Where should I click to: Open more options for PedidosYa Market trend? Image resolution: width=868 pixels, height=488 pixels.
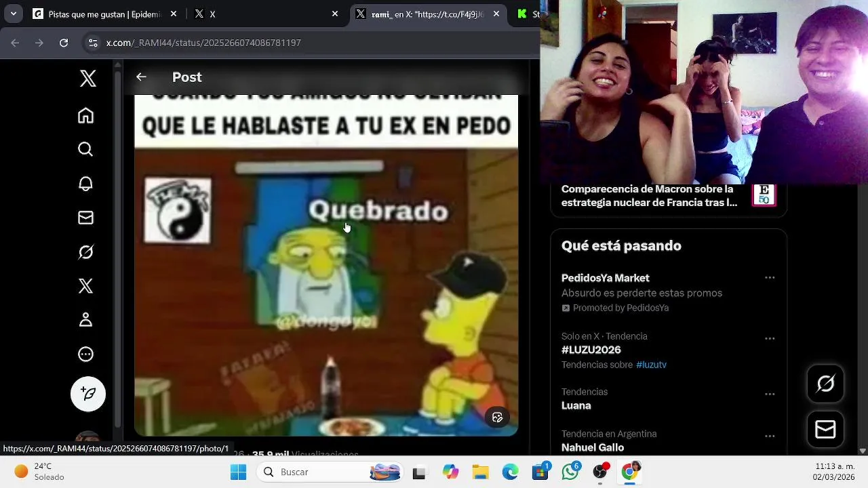tap(770, 278)
